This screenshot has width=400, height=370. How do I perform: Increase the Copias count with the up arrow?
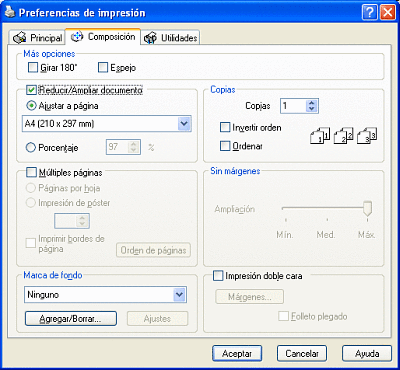[x=312, y=103]
